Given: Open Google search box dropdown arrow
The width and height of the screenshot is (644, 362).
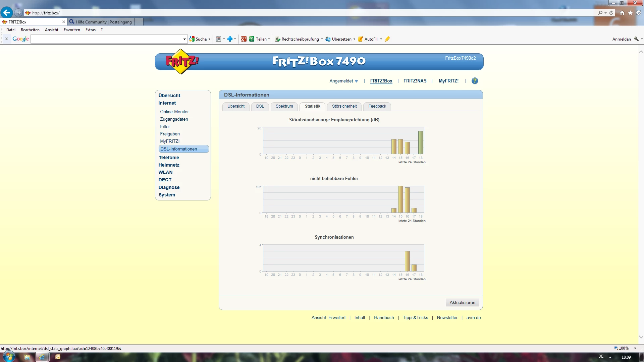Looking at the screenshot, I should [x=184, y=39].
